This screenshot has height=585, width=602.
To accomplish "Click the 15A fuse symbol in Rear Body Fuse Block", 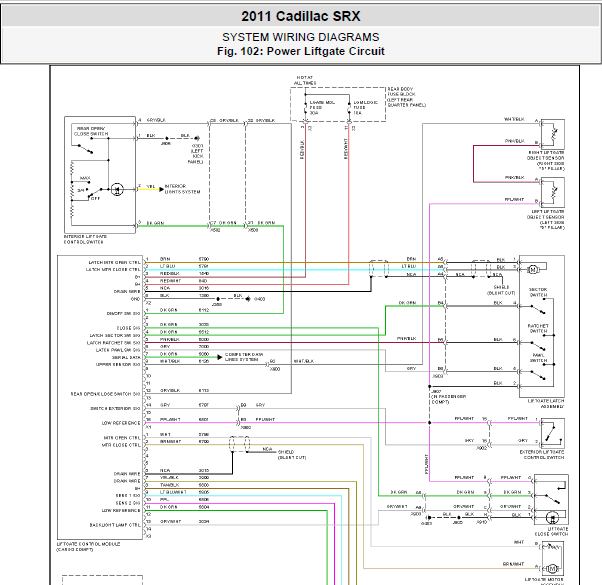I will tap(349, 108).
